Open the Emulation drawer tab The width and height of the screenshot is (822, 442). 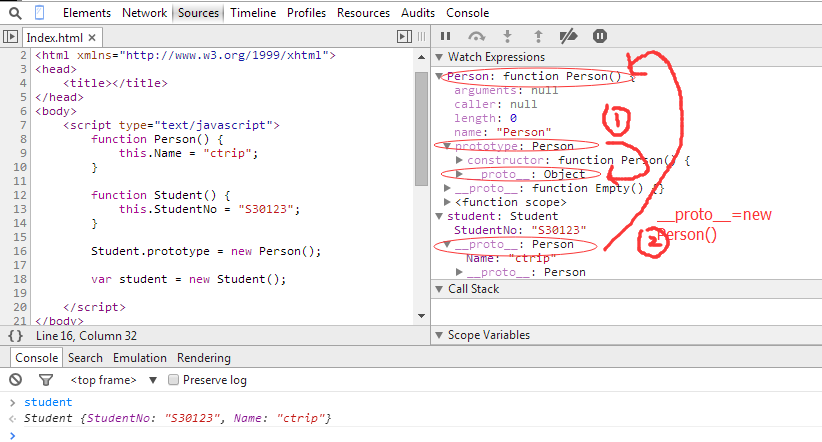tap(139, 358)
